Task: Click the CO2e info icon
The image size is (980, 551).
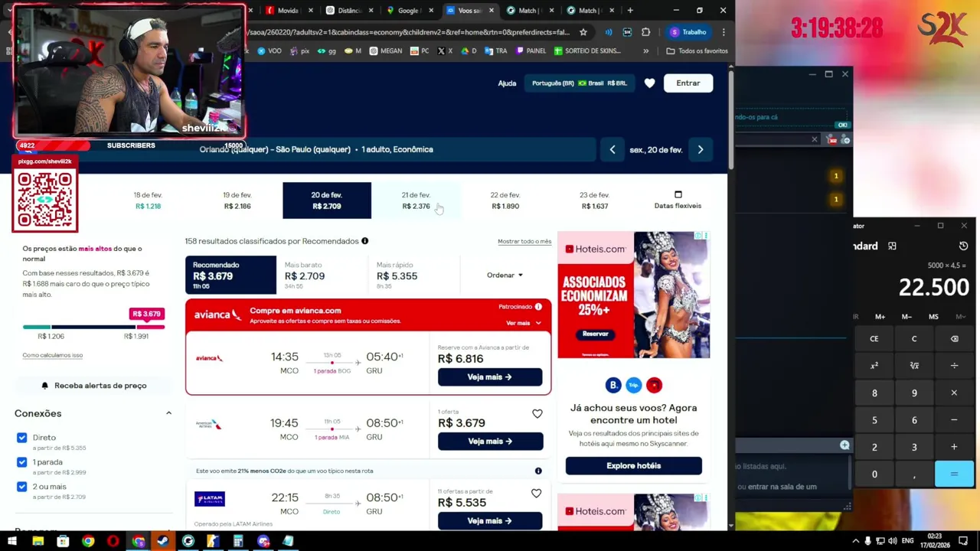Action: click(x=538, y=471)
